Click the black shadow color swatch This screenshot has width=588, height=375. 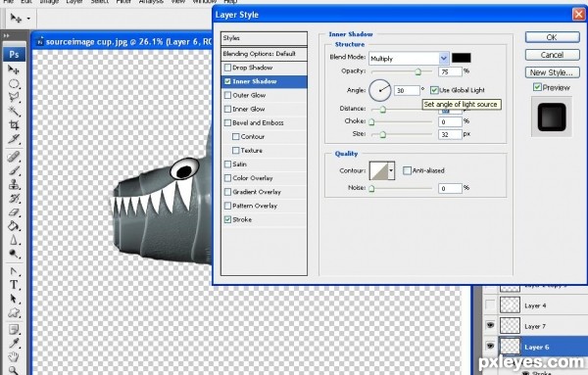pyautogui.click(x=461, y=58)
